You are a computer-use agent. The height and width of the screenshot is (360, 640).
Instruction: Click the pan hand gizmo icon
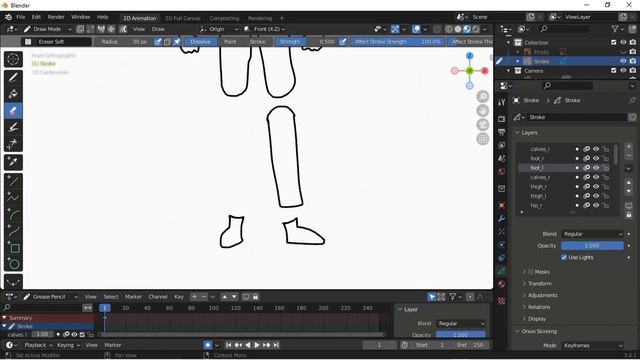click(482, 111)
